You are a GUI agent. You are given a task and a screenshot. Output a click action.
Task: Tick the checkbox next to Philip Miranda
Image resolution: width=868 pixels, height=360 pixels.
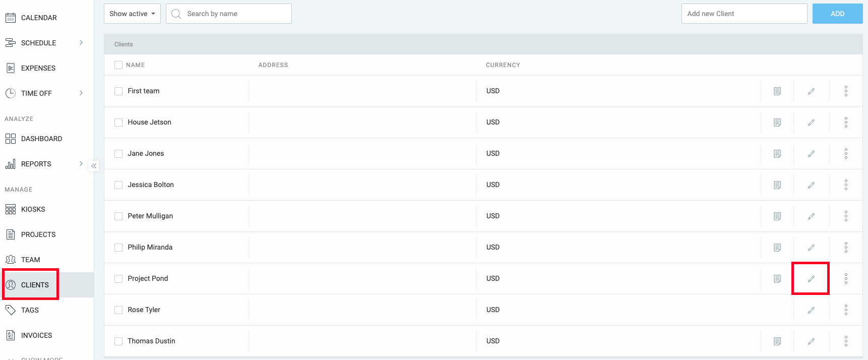pos(118,248)
